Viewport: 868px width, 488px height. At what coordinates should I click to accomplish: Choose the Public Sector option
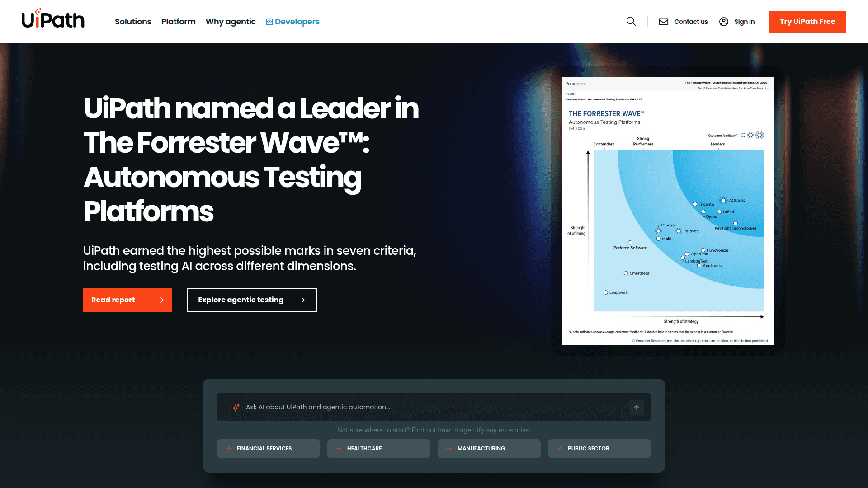point(599,449)
